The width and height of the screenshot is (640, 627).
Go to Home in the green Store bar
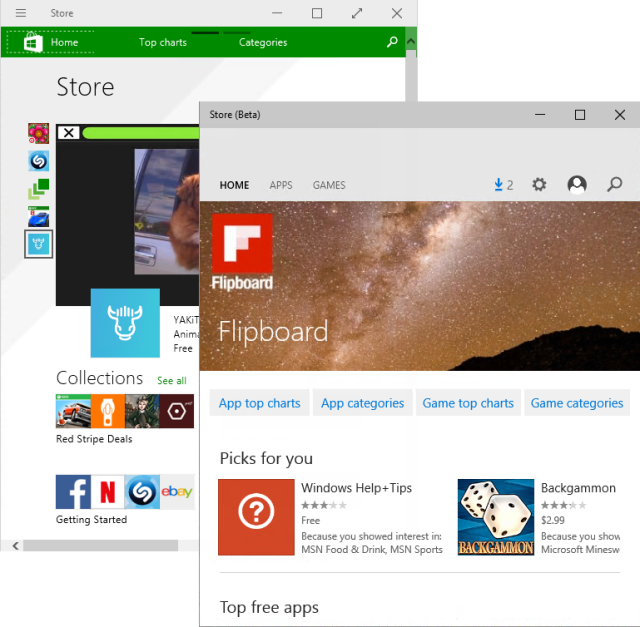click(x=64, y=42)
